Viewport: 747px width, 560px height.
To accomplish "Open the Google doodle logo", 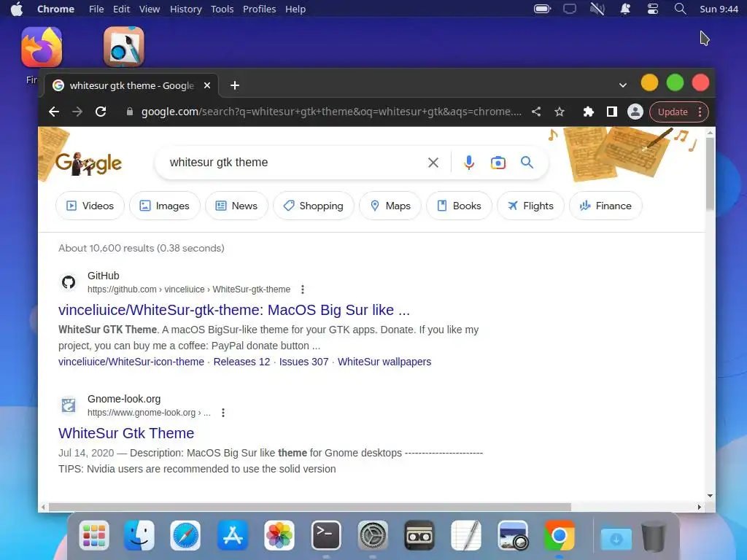I will [x=88, y=163].
